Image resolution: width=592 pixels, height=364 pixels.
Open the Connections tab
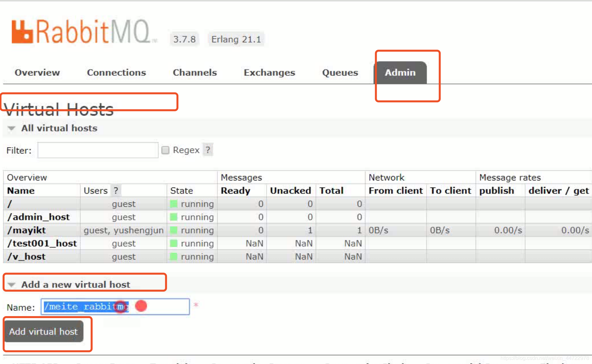(x=116, y=73)
